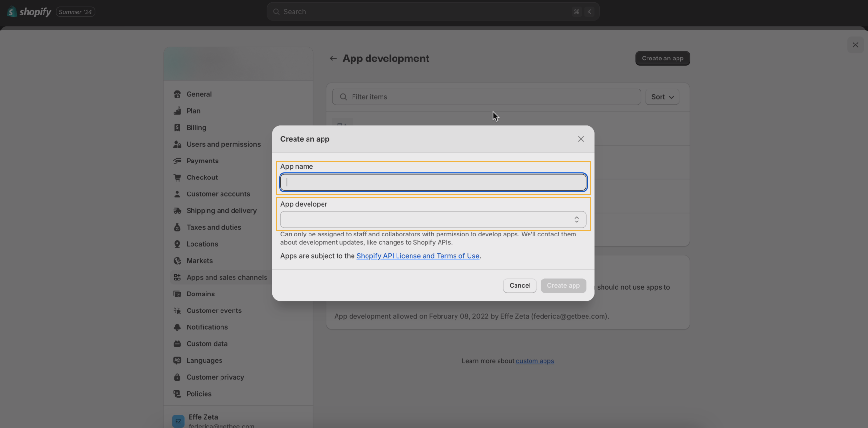Image resolution: width=868 pixels, height=428 pixels.
Task: Click the Filter items search field
Action: [486, 97]
